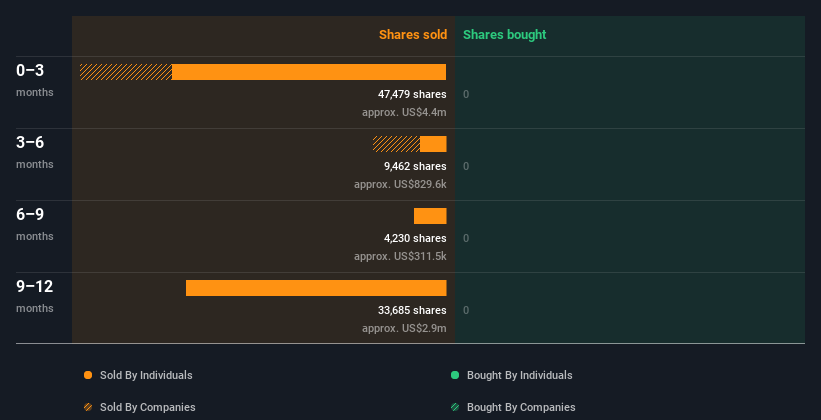Click the striped portion of 3–6 months bar

click(396, 144)
